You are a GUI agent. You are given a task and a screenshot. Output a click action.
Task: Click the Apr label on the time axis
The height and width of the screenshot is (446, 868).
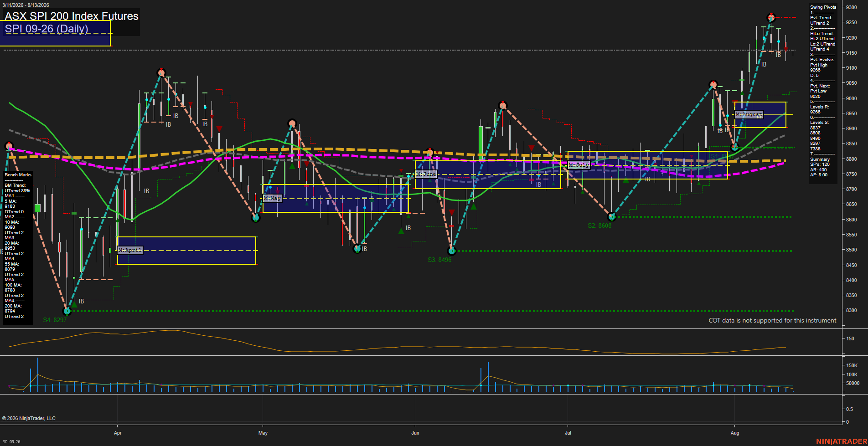[118, 433]
